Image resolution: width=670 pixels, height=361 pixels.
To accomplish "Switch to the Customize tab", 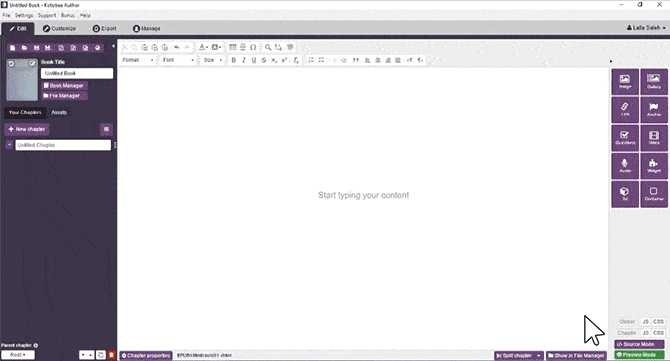I will (x=59, y=29).
